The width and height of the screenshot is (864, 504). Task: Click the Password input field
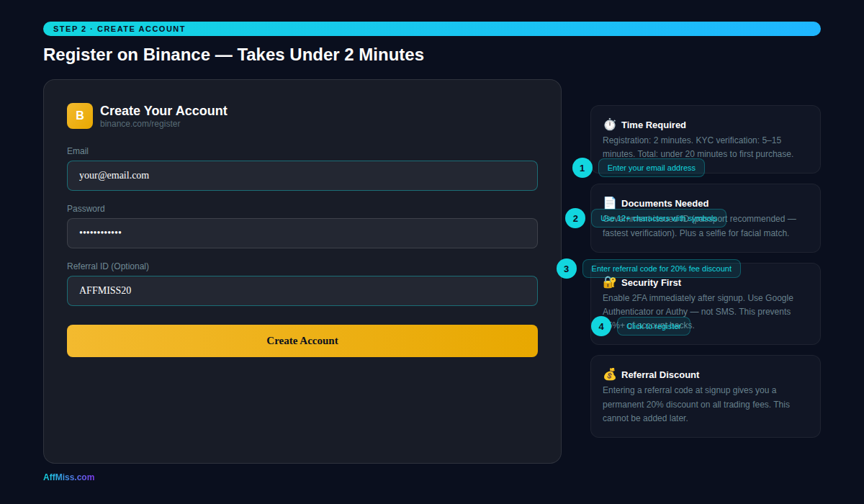tap(302, 233)
